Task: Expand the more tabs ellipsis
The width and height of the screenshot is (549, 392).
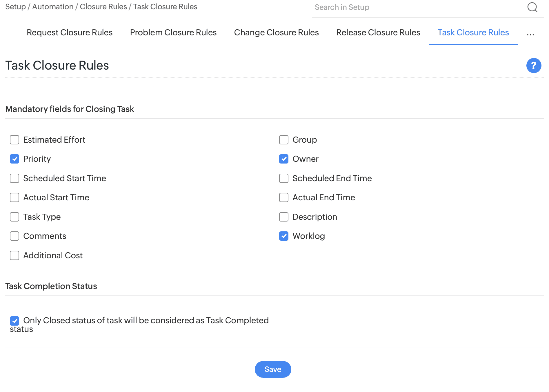Action: pyautogui.click(x=530, y=33)
